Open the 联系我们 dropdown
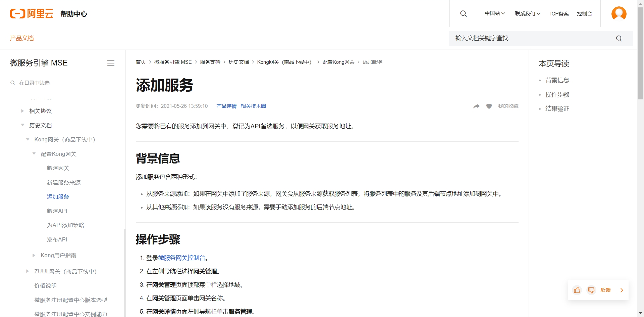Image resolution: width=644 pixels, height=317 pixels. [x=528, y=14]
